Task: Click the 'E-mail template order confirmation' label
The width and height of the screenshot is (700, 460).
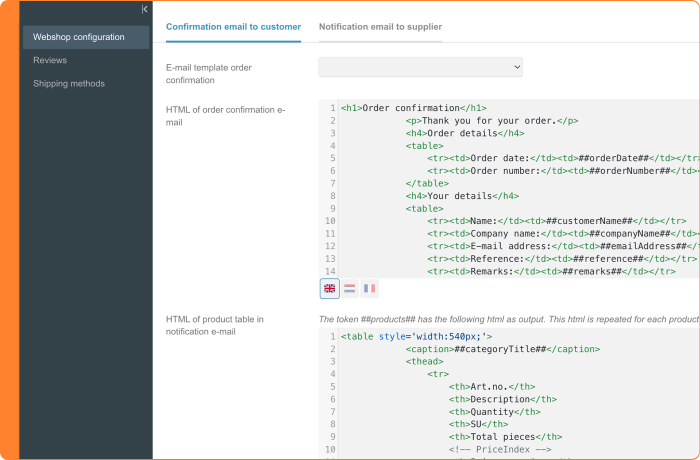Action: click(x=208, y=74)
